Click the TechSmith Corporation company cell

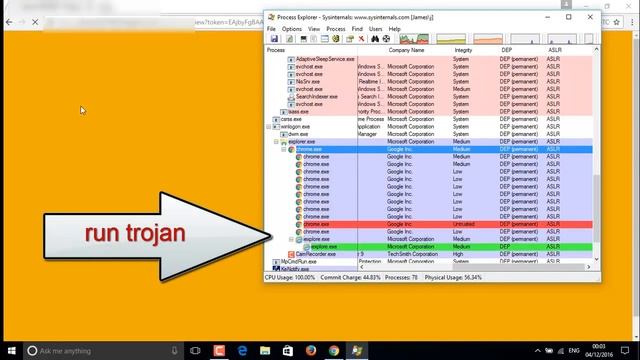[412, 254]
